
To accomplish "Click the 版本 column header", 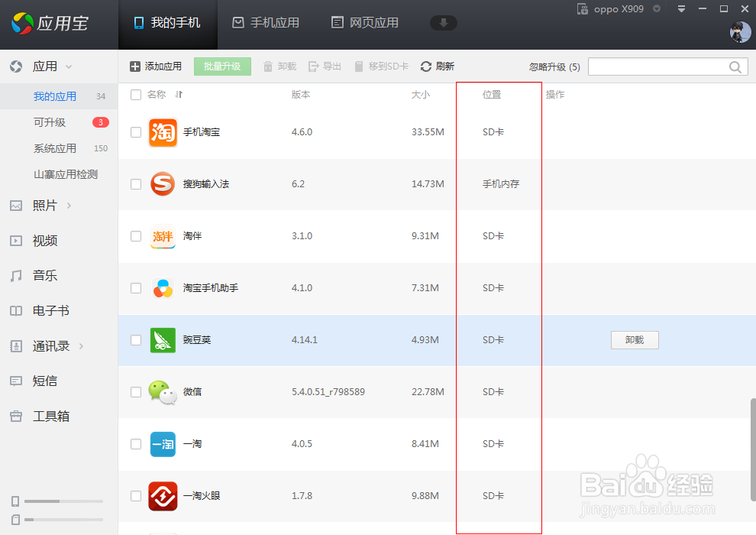I will [x=301, y=95].
